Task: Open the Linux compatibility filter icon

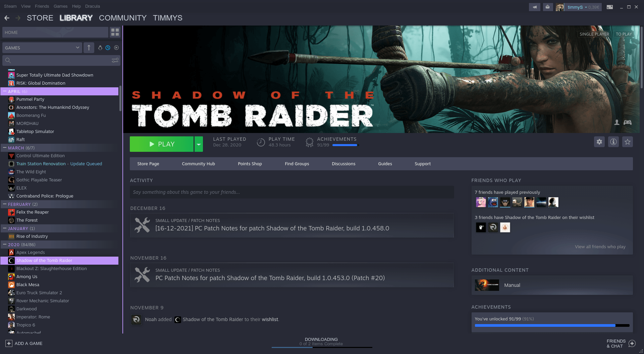Action: coord(100,48)
